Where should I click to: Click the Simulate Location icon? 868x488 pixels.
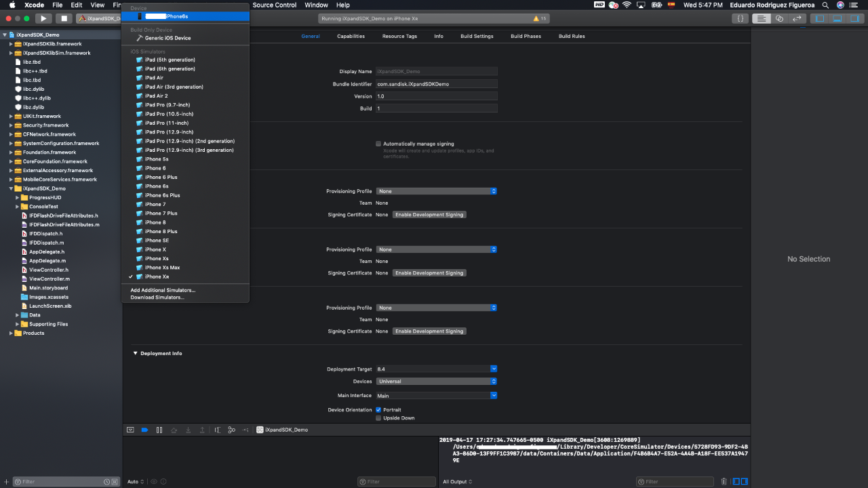click(245, 430)
